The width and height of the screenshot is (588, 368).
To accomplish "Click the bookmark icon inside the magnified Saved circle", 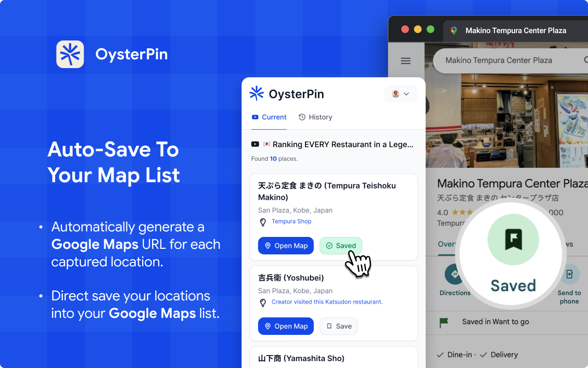I will pyautogui.click(x=513, y=239).
